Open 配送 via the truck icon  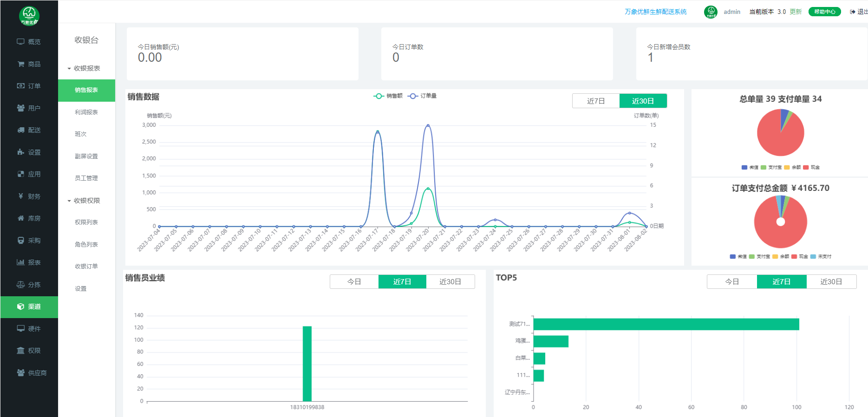[21, 130]
